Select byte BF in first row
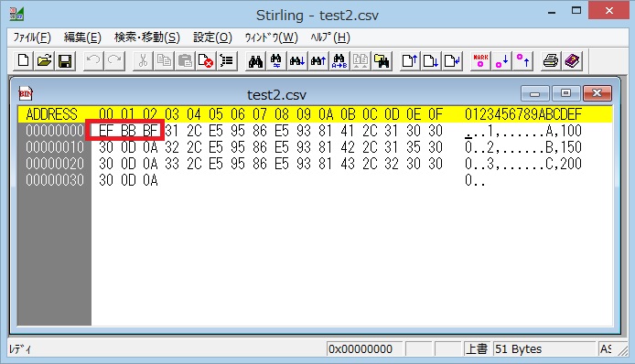Viewport: 635px width, 364px height. (150, 131)
